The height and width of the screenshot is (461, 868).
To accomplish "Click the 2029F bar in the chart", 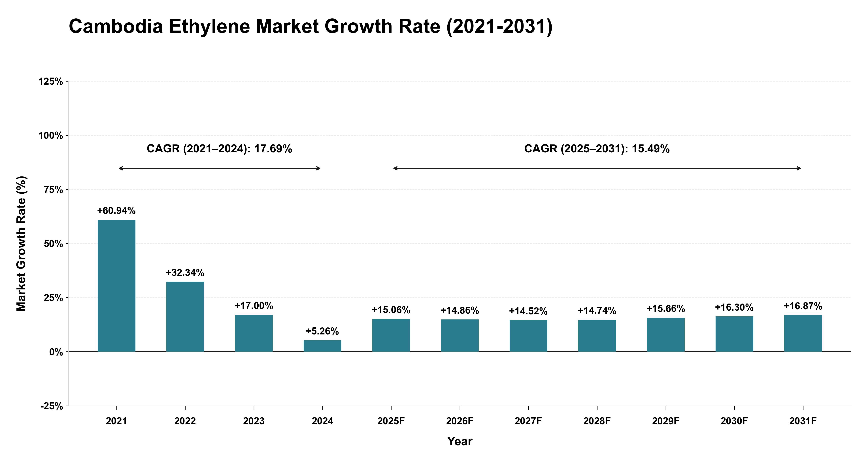I will pyautogui.click(x=665, y=335).
